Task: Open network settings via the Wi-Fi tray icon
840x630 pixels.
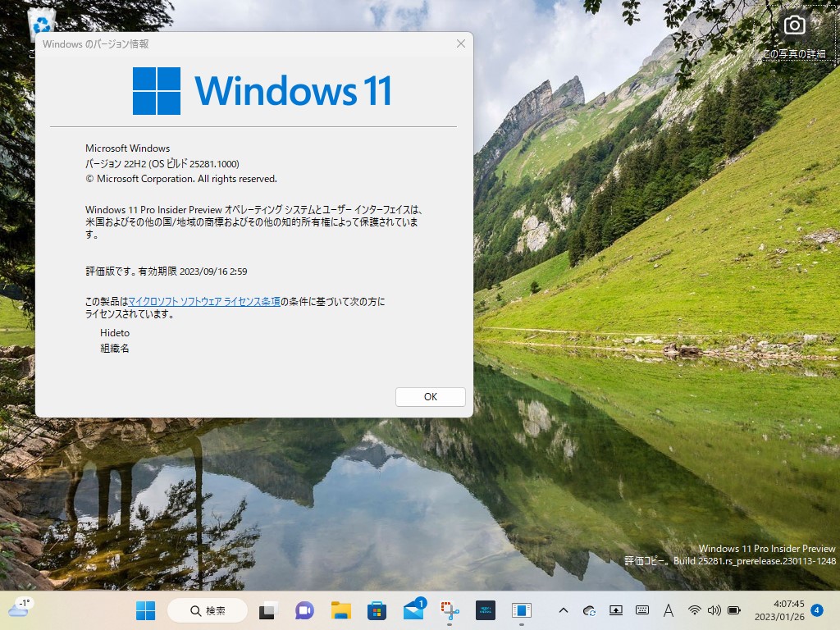Action: [x=695, y=610]
